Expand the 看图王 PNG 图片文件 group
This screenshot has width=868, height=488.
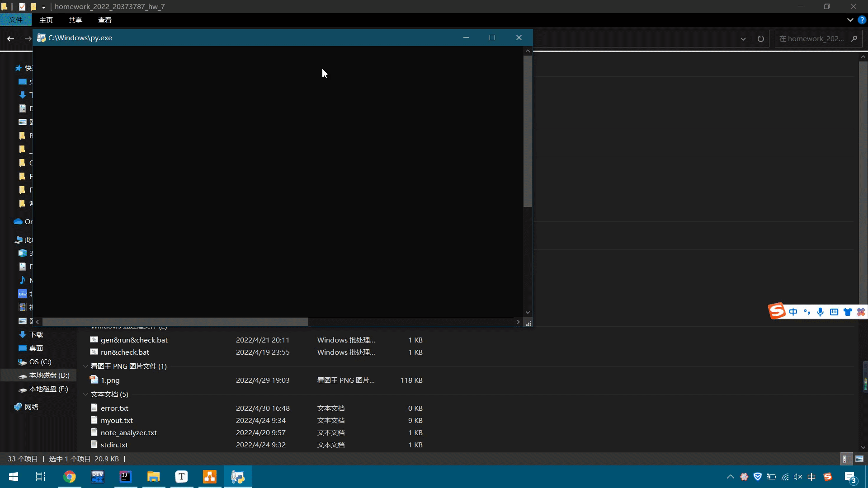point(85,366)
